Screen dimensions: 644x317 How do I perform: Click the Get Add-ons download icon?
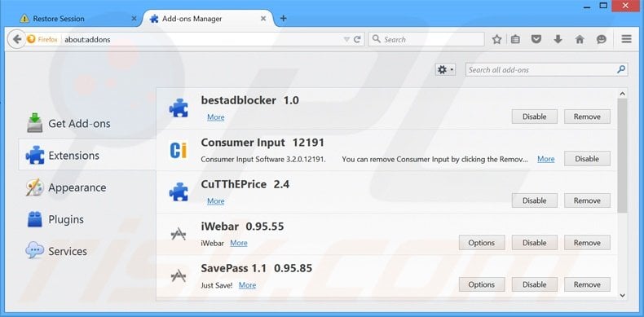[x=35, y=123]
